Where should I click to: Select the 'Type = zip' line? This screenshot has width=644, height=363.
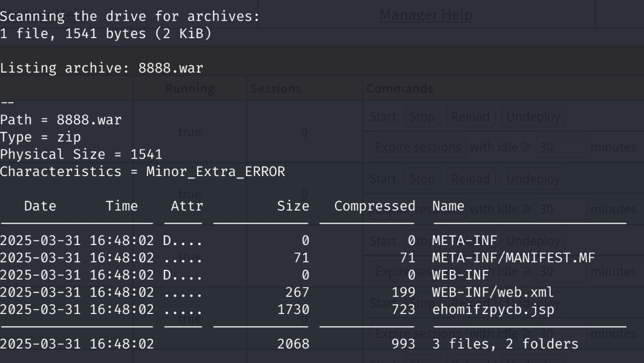(41, 137)
